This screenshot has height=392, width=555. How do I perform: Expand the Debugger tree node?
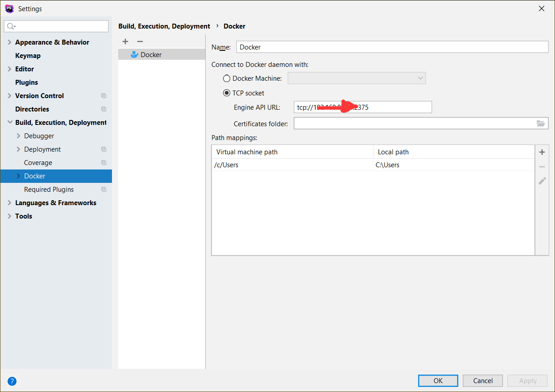[18, 136]
